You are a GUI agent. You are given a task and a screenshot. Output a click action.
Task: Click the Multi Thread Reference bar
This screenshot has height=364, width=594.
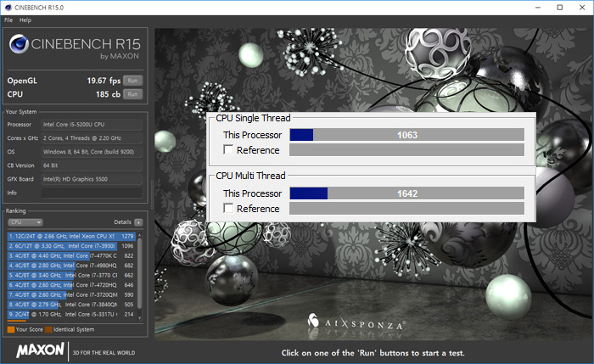click(406, 209)
